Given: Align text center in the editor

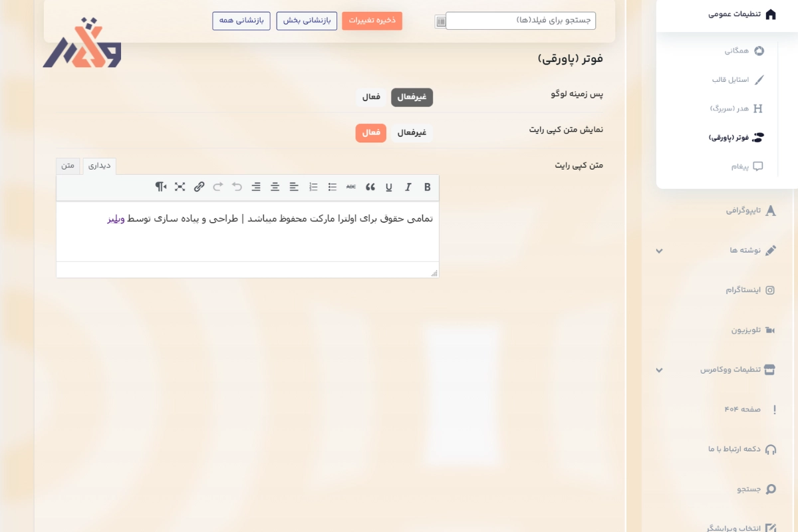Looking at the screenshot, I should (275, 187).
